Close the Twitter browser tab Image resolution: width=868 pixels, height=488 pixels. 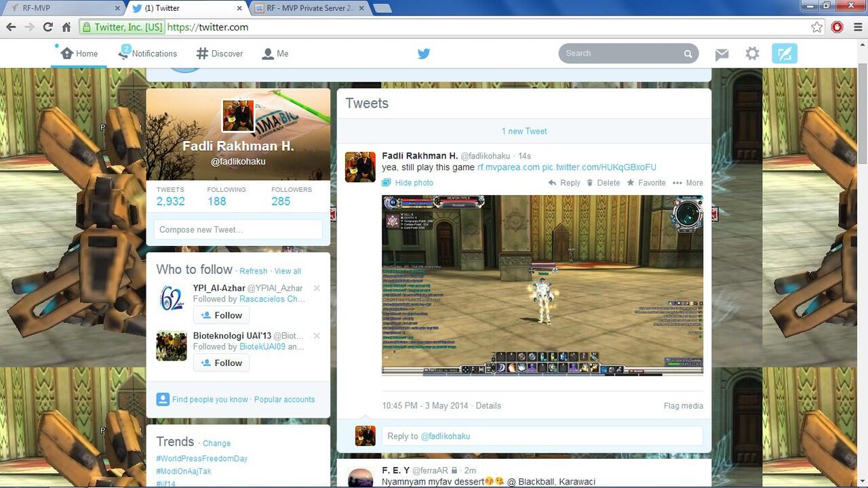point(239,8)
